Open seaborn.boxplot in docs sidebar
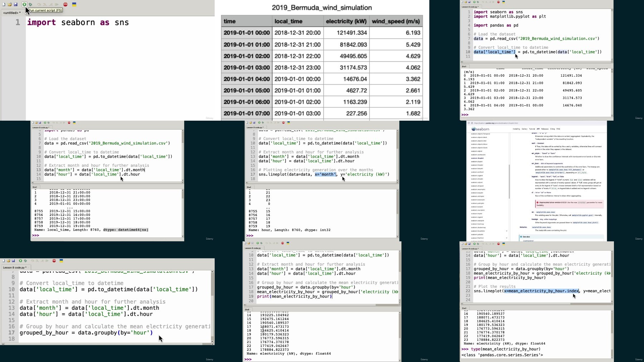644x362 pixels. 477,193
